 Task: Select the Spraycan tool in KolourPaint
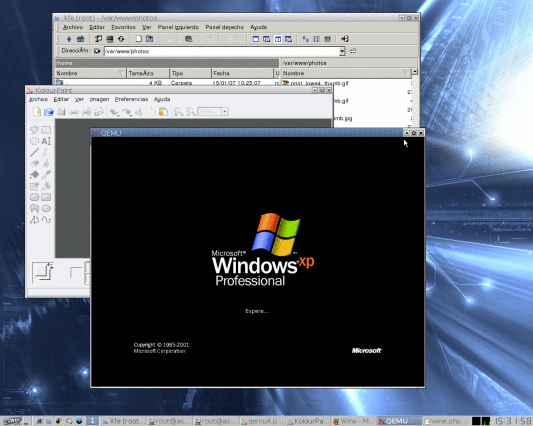pyautogui.click(x=46, y=186)
